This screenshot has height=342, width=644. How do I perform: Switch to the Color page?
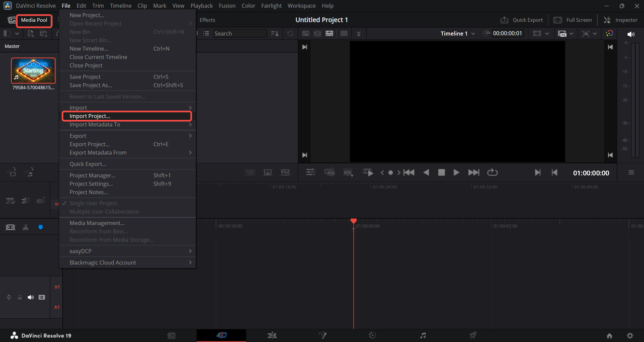pos(372,335)
